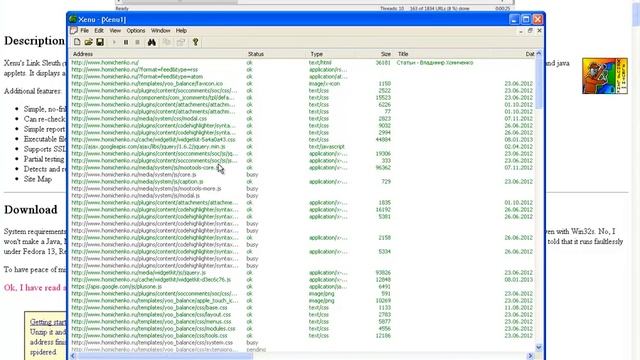The height and width of the screenshot is (360, 640).
Task: Click the image/x-icon type cell
Action: coord(324,84)
